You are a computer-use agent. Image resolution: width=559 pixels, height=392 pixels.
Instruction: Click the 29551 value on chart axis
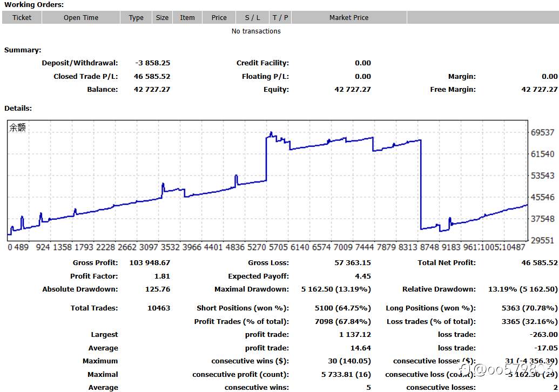(543, 240)
